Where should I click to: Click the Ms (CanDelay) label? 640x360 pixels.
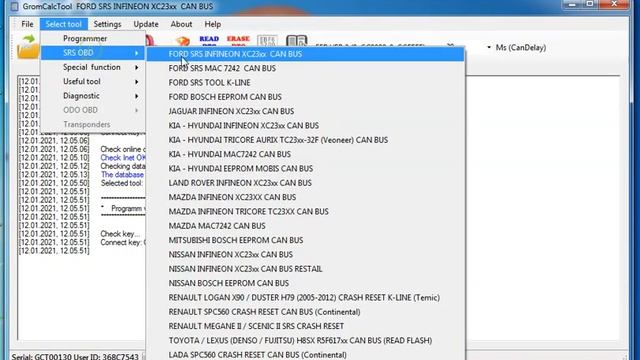[521, 47]
